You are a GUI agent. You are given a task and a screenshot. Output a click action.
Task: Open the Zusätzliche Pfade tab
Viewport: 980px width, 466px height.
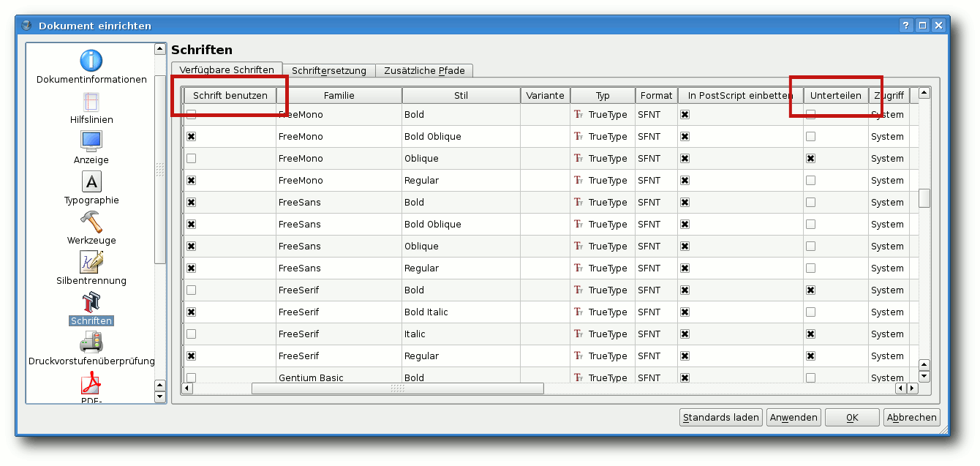coord(424,70)
